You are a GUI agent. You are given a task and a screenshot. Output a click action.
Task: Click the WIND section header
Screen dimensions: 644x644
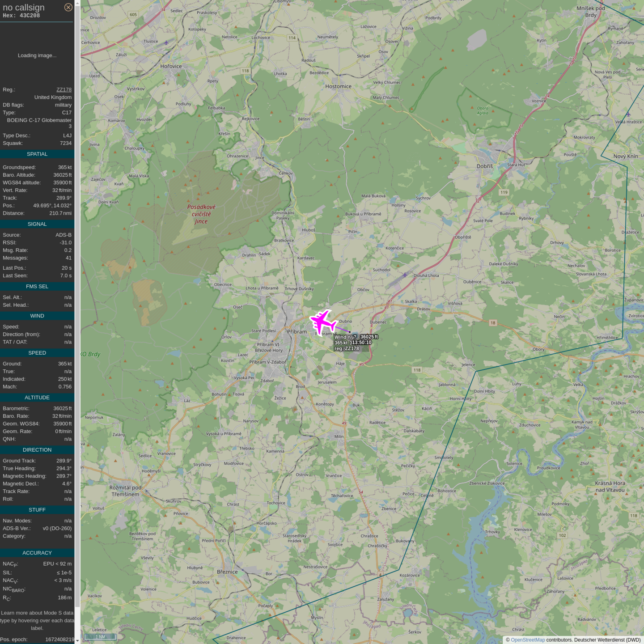(37, 316)
